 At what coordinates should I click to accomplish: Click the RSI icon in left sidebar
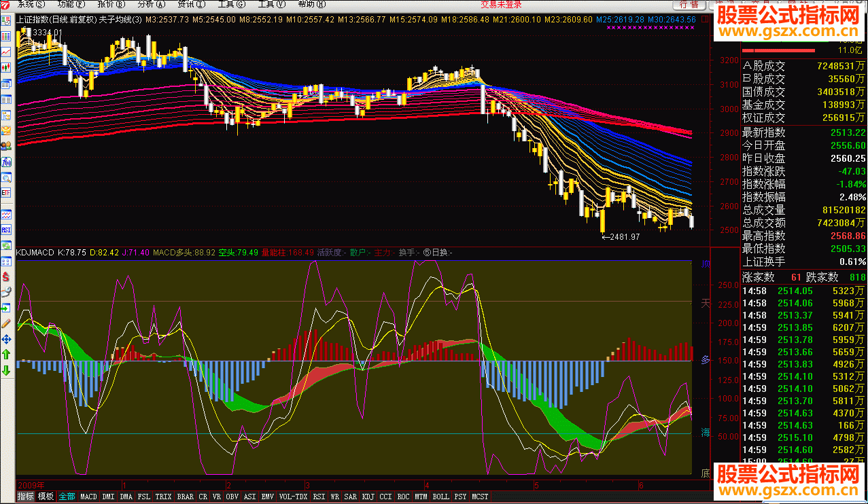click(x=6, y=230)
